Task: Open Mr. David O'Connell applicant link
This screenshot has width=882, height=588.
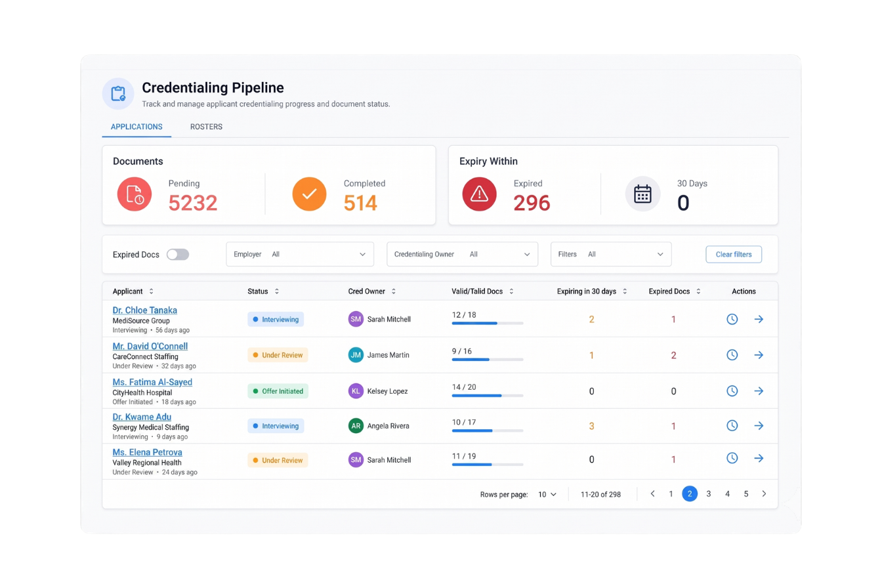Action: (x=150, y=346)
